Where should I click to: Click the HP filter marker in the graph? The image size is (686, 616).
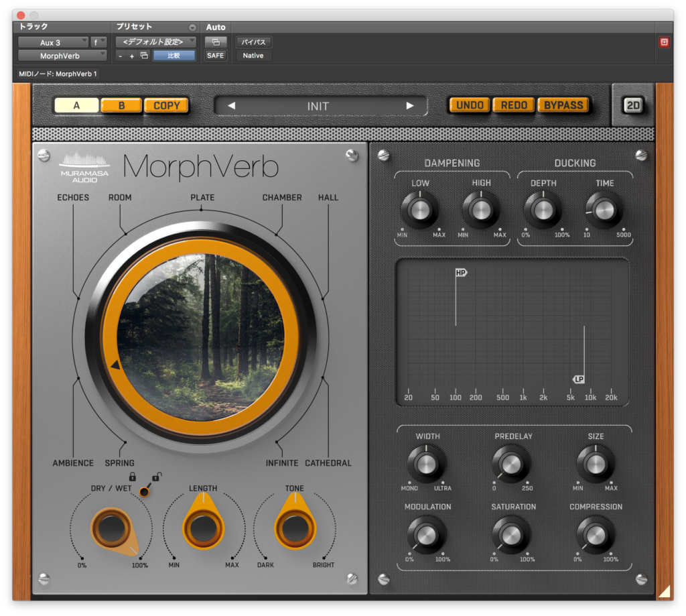coord(460,273)
